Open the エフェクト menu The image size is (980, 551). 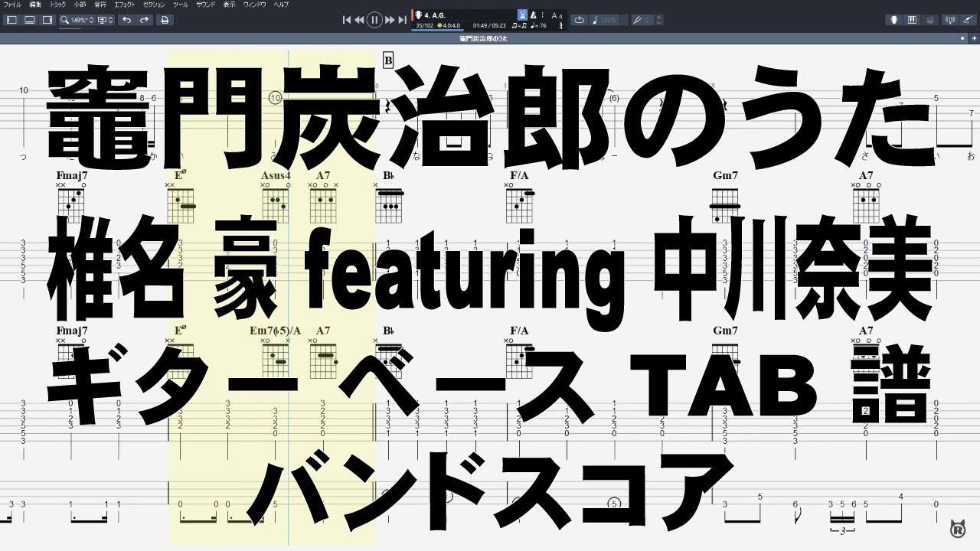point(125,5)
